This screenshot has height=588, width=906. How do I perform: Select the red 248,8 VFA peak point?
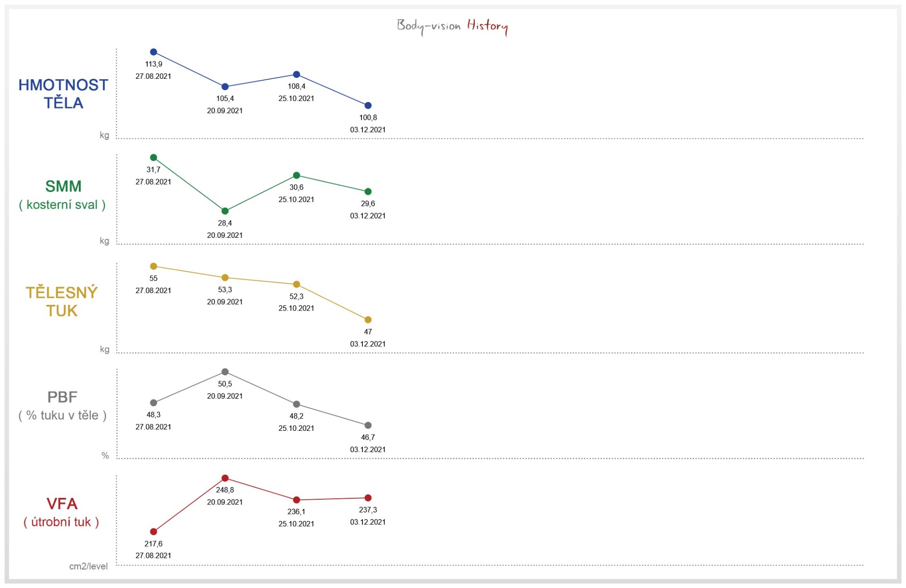click(x=225, y=479)
